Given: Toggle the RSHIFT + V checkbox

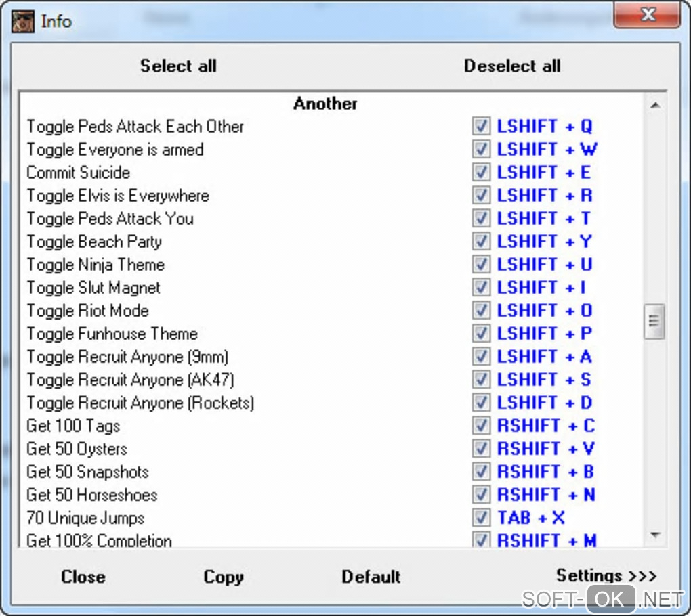Looking at the screenshot, I should [x=481, y=448].
